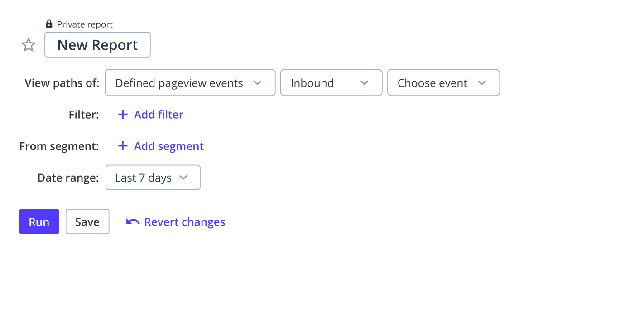
Task: Click the chevron arrow in Choose event box
Action: 482,83
